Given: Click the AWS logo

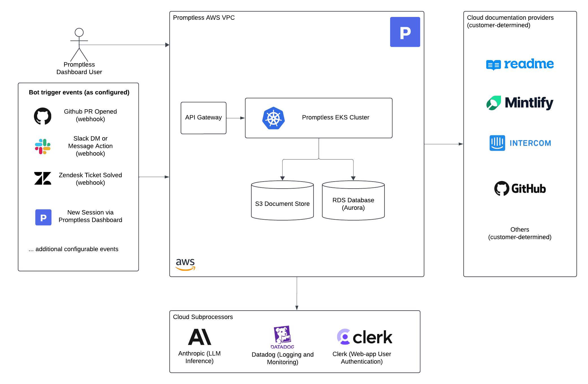Looking at the screenshot, I should coord(185,264).
